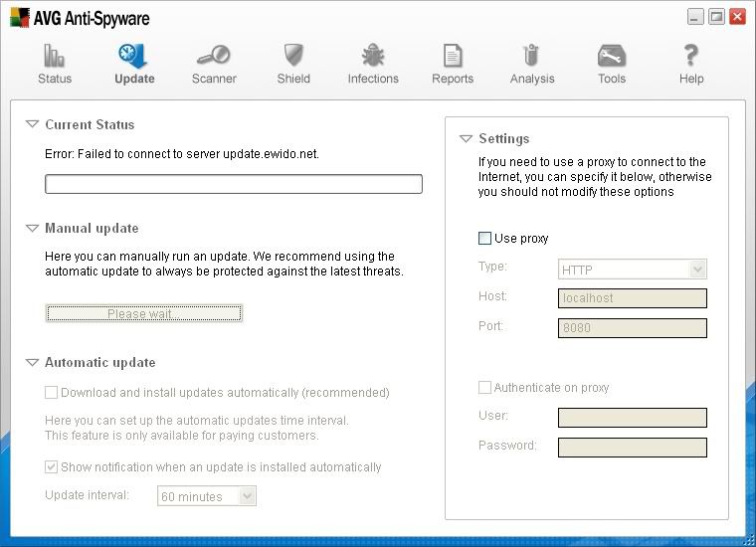Image resolution: width=756 pixels, height=547 pixels.
Task: Click the update progress bar
Action: [234, 184]
